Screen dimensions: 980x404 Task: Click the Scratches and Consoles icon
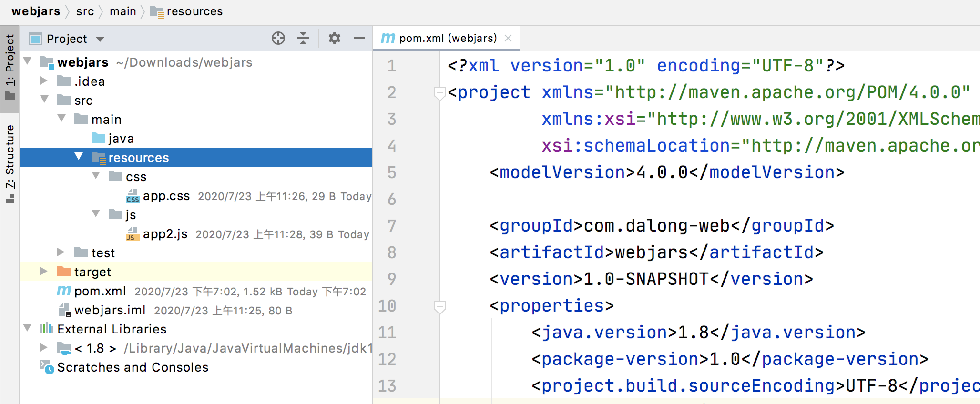[47, 367]
